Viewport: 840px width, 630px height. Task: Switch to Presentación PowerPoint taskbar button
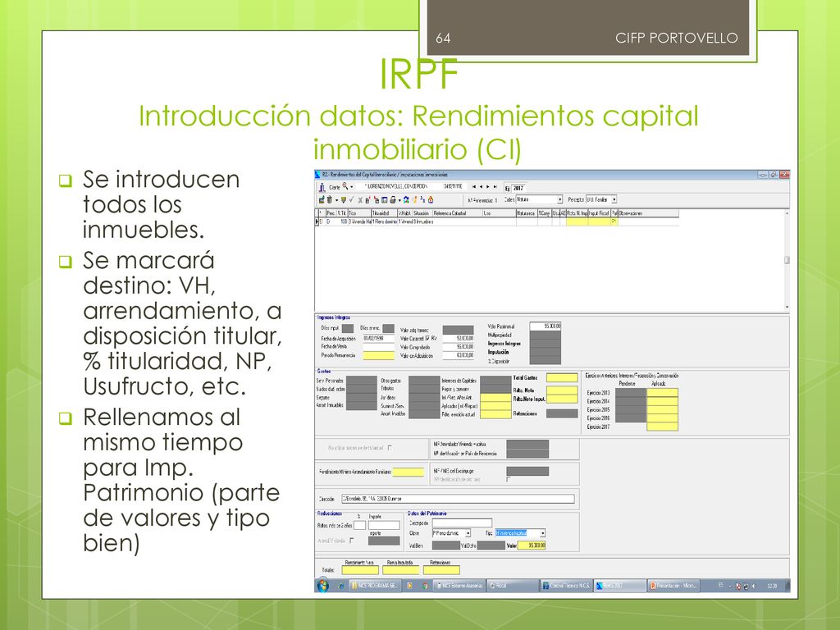[673, 586]
